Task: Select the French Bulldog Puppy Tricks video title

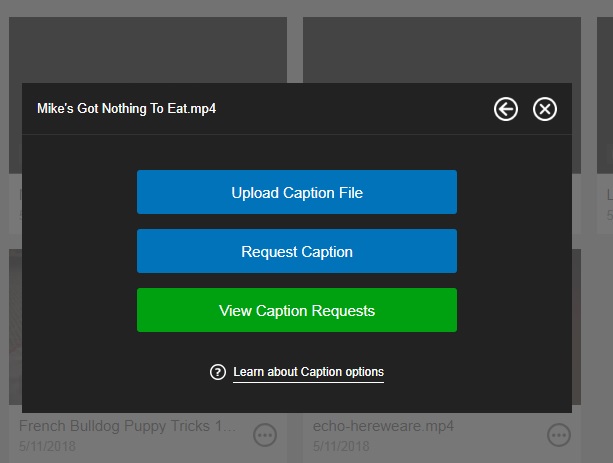Action: click(x=128, y=425)
